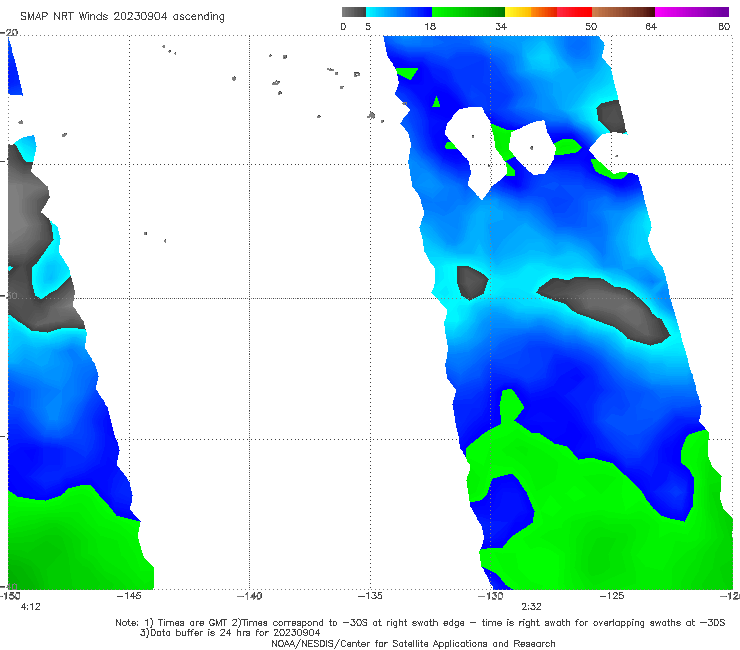Click the latitude label '-20'
Image resolution: width=740 pixels, height=650 pixels.
[x=9, y=32]
